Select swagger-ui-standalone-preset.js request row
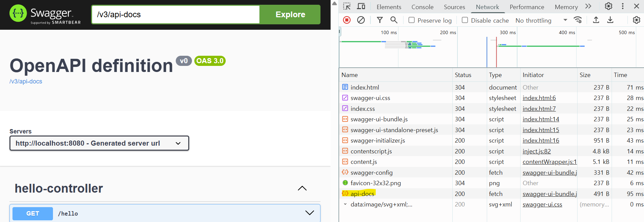The image size is (644, 222). click(492, 130)
